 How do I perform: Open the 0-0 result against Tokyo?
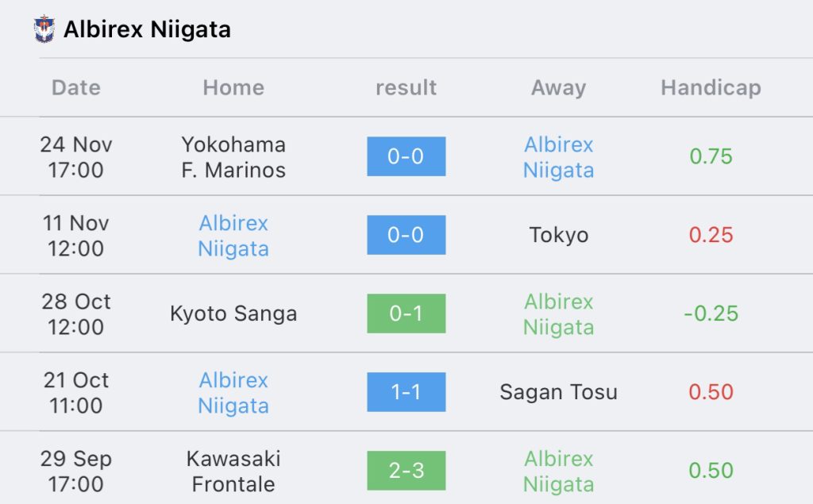tap(406, 235)
